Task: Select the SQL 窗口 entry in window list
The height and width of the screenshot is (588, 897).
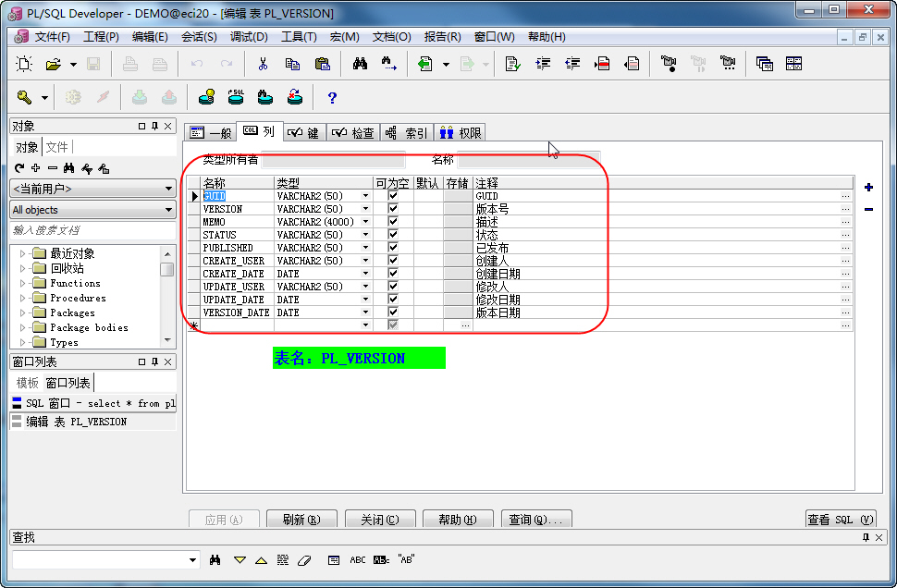Action: click(93, 403)
